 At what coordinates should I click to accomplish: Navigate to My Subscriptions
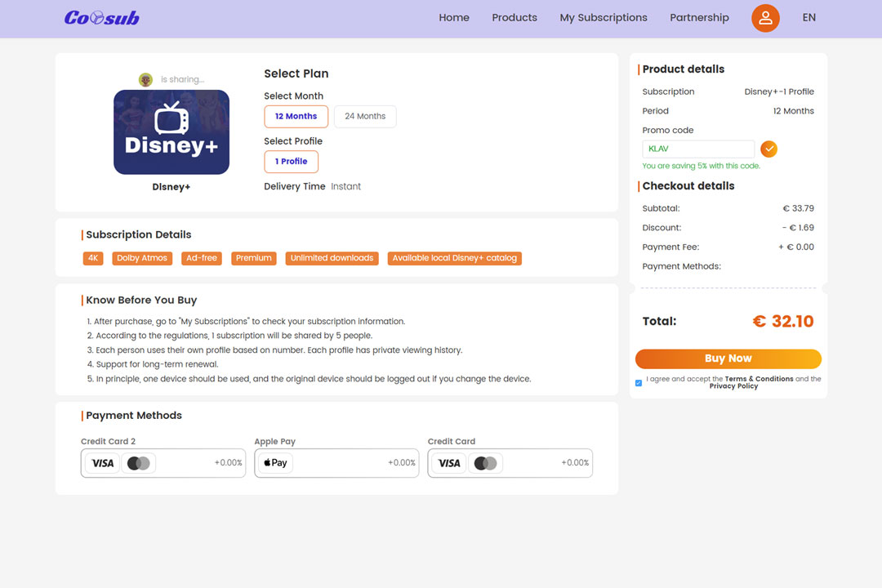click(x=604, y=18)
